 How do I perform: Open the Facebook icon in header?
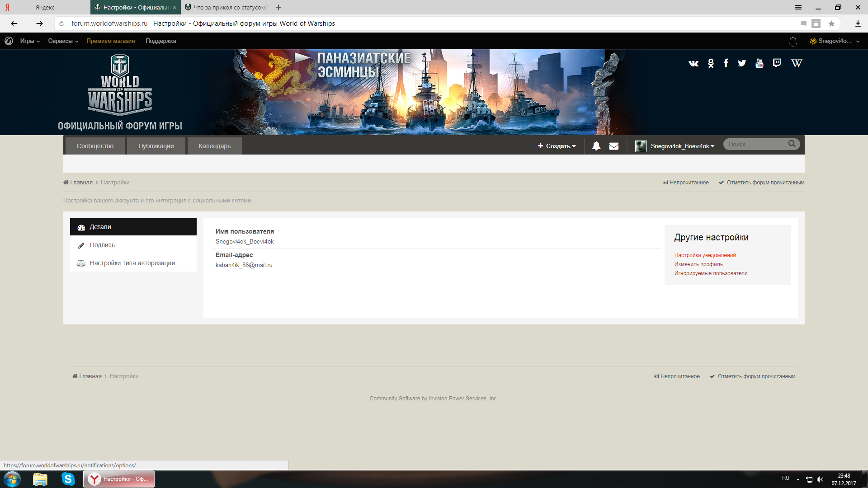[726, 63]
